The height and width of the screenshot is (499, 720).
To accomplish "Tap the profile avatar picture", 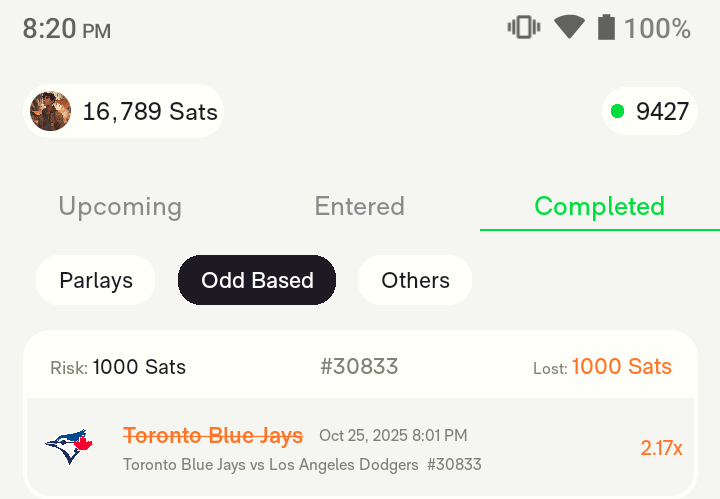I will pos(50,111).
